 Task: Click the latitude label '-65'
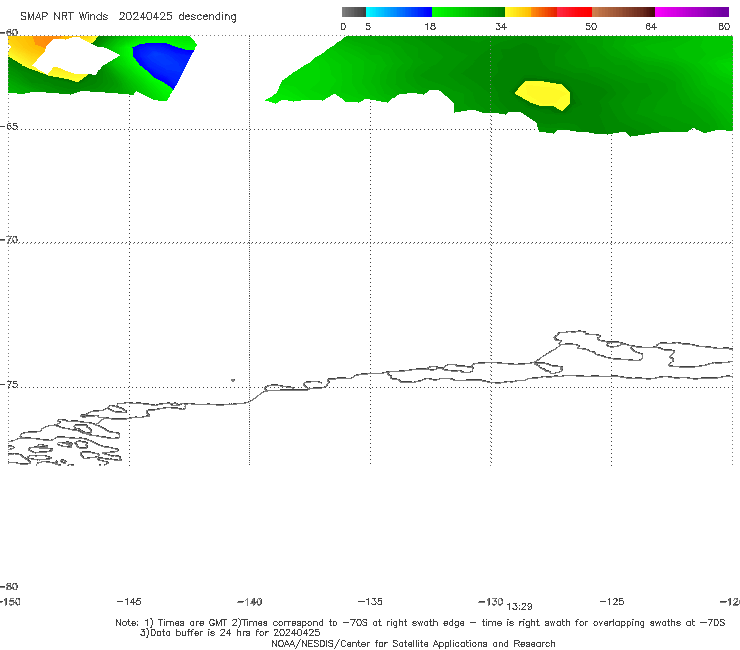(x=9, y=127)
